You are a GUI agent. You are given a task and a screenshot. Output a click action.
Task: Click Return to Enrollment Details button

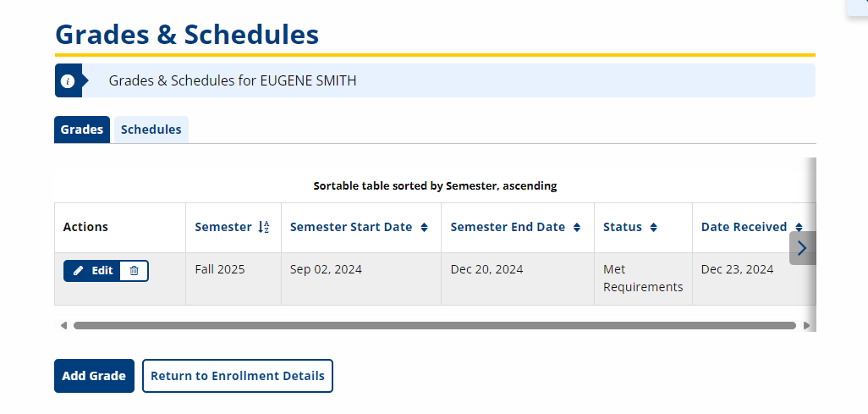[238, 376]
